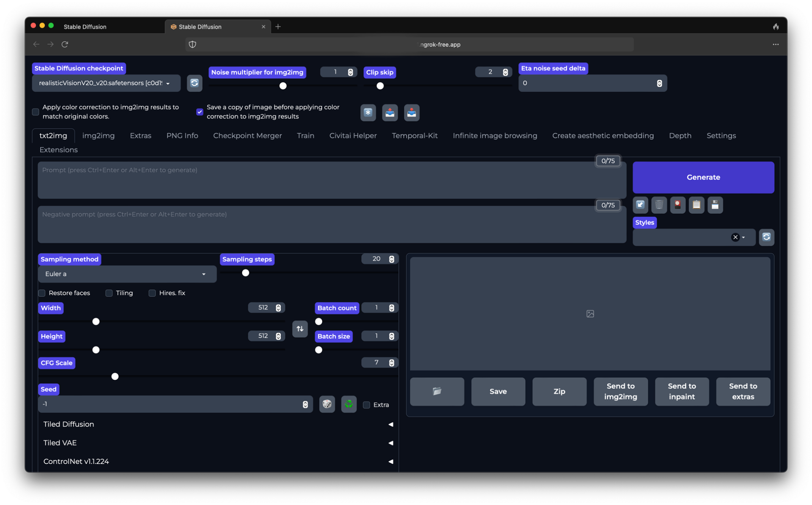Image resolution: width=812 pixels, height=505 pixels.
Task: Open the Styles dropdown arrow
Action: 743,237
